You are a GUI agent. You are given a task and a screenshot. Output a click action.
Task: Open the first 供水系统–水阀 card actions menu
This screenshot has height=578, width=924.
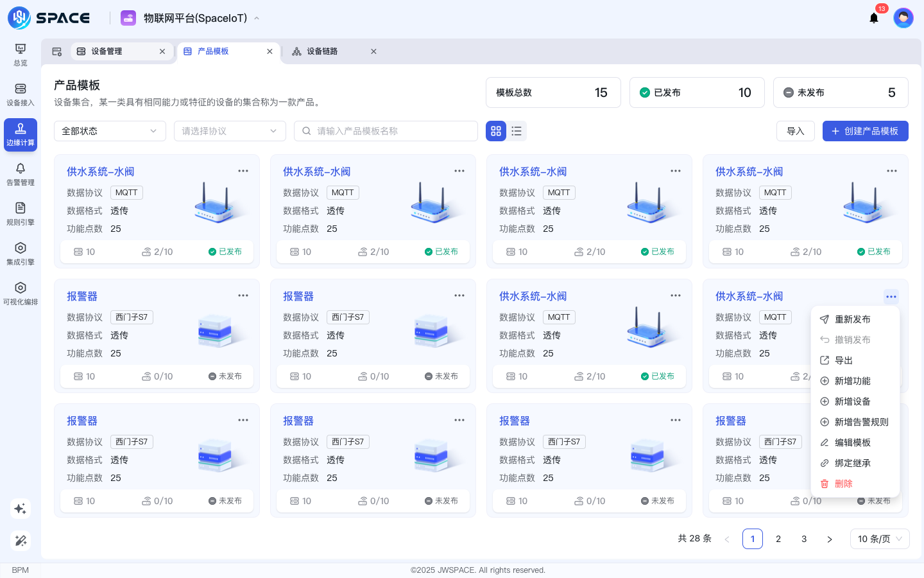tap(243, 170)
